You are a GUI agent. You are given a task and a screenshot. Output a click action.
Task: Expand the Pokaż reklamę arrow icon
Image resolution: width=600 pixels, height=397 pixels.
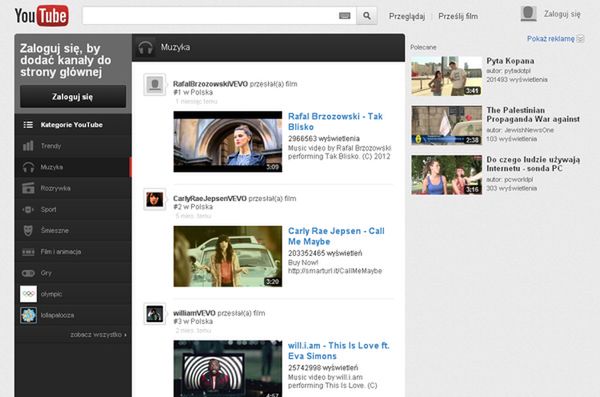580,39
